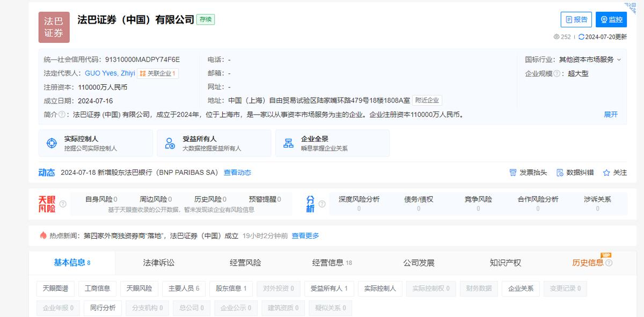Select the 同行分析 sub-tab
This screenshot has height=317, width=644.
[x=103, y=308]
